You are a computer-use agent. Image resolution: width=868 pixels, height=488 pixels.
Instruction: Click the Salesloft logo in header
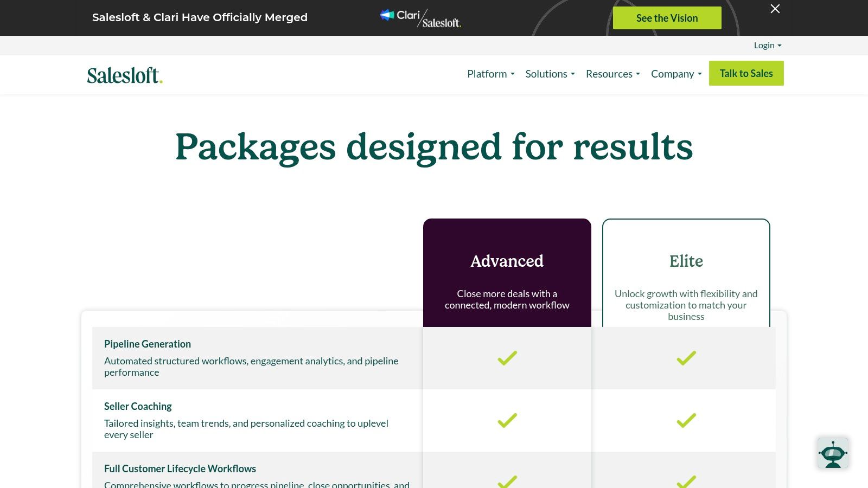click(x=125, y=75)
